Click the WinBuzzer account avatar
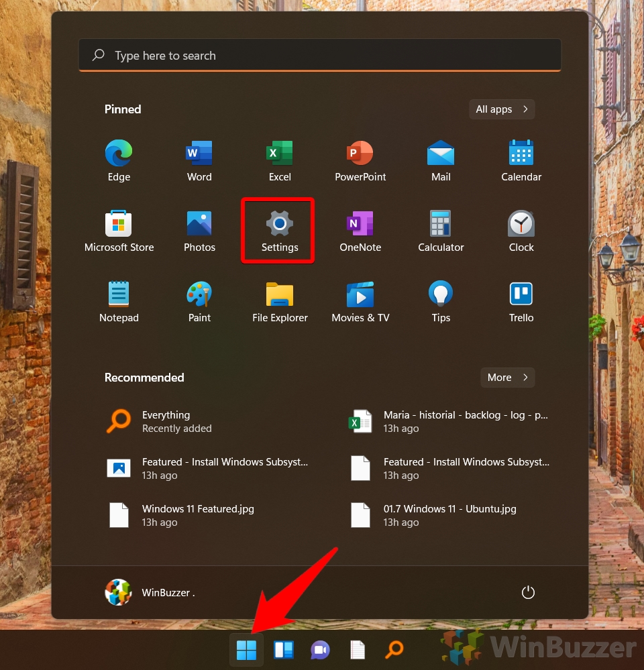 (x=118, y=592)
